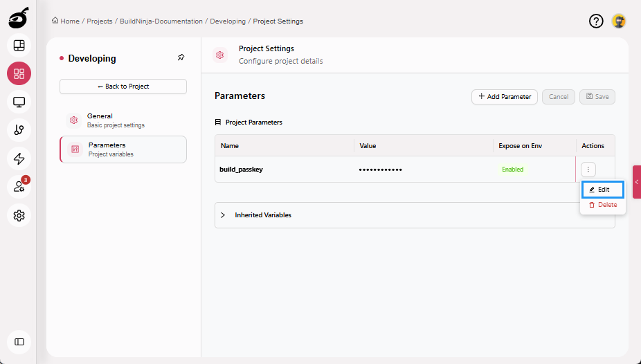
Task: Toggle the sidebar panel icon at bottom
Action: point(19,342)
